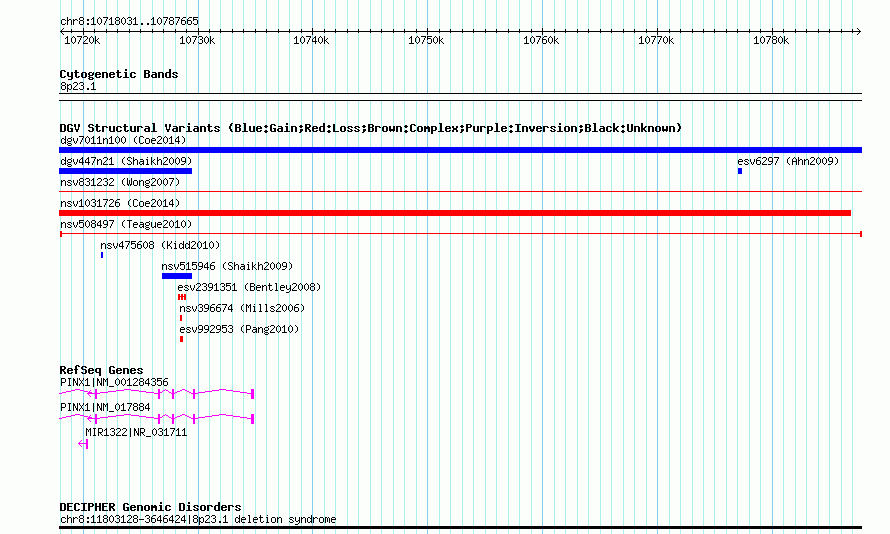The image size is (890, 534).
Task: Click the chr8:10718031..10787665 region label
Action: point(129,21)
